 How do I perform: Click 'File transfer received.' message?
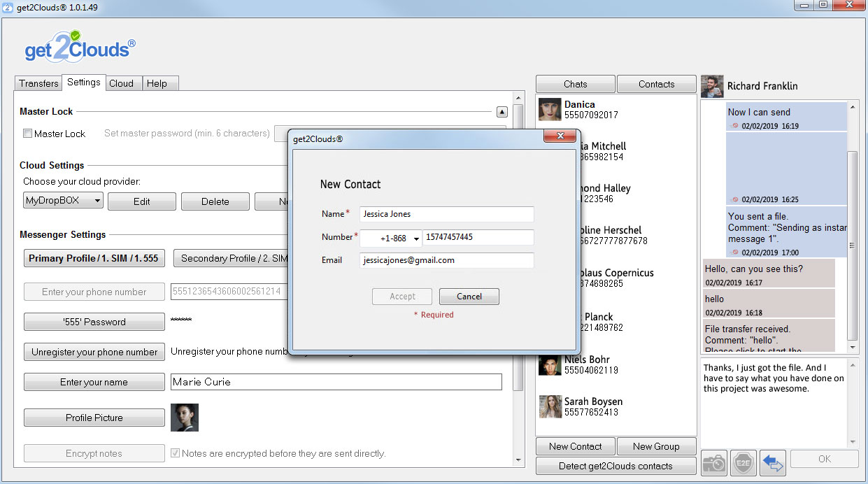point(769,335)
